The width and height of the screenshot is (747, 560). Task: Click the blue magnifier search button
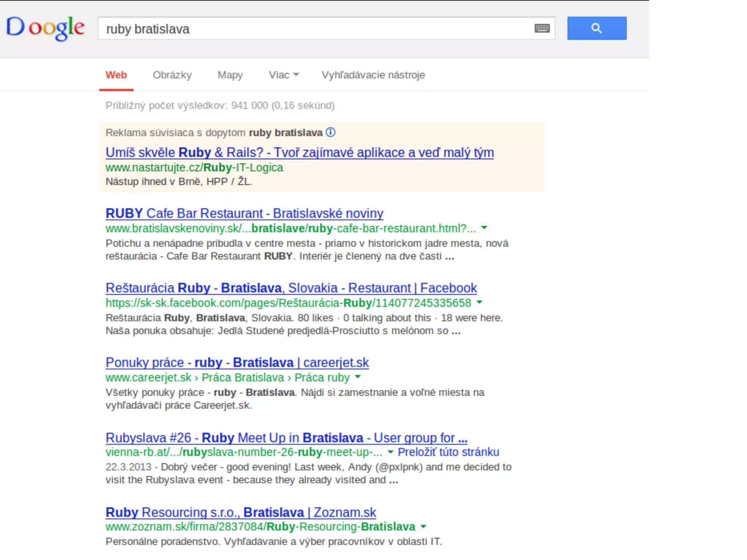point(597,28)
